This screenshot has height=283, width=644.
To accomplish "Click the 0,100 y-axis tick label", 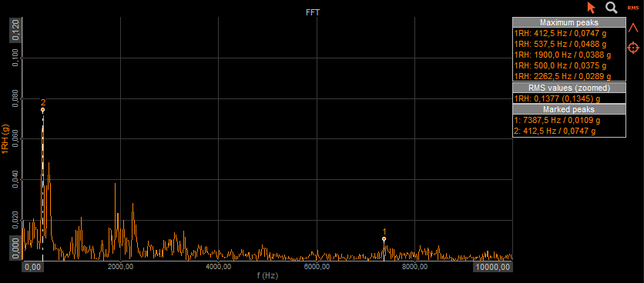I will (x=15, y=58).
